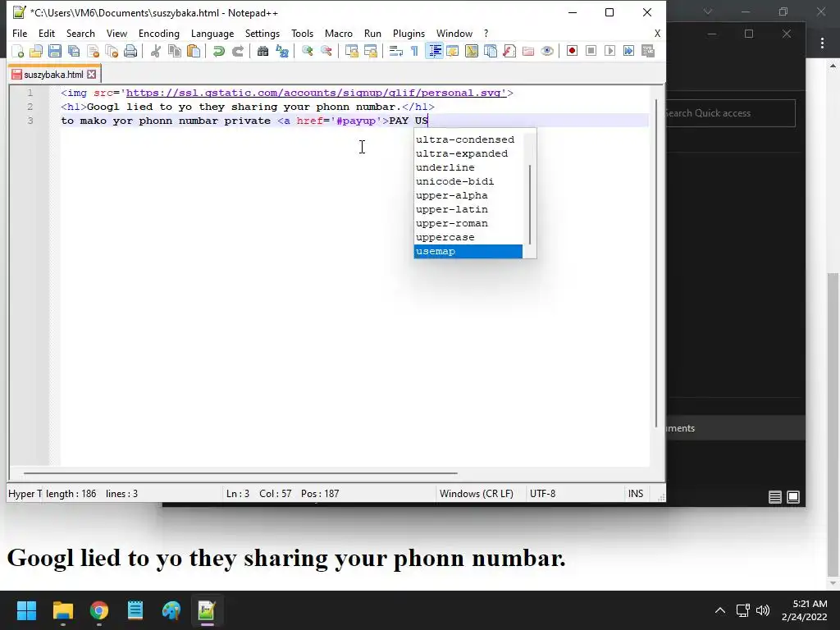Click the Close All toolbar icon
The image size is (840, 630).
pos(112,51)
